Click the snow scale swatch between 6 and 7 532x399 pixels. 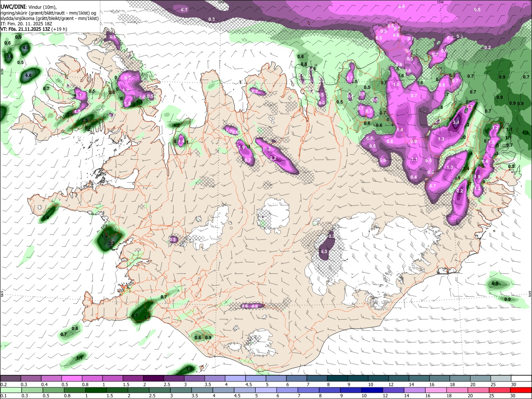[x=297, y=379]
